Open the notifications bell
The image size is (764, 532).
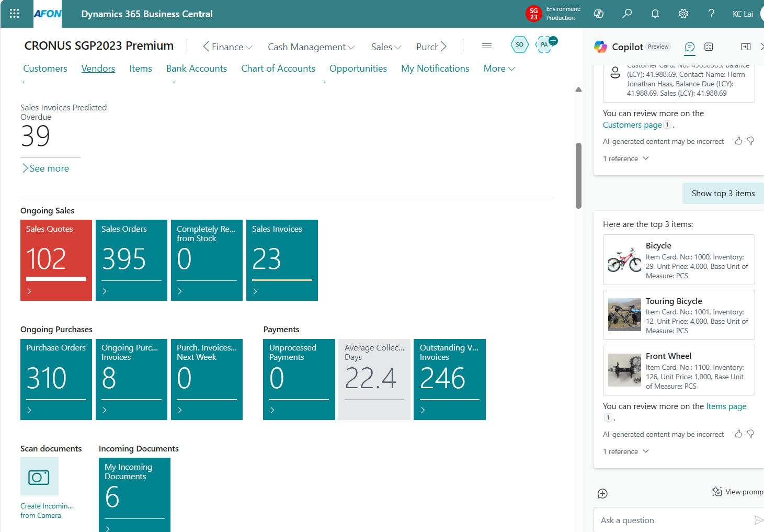[655, 14]
